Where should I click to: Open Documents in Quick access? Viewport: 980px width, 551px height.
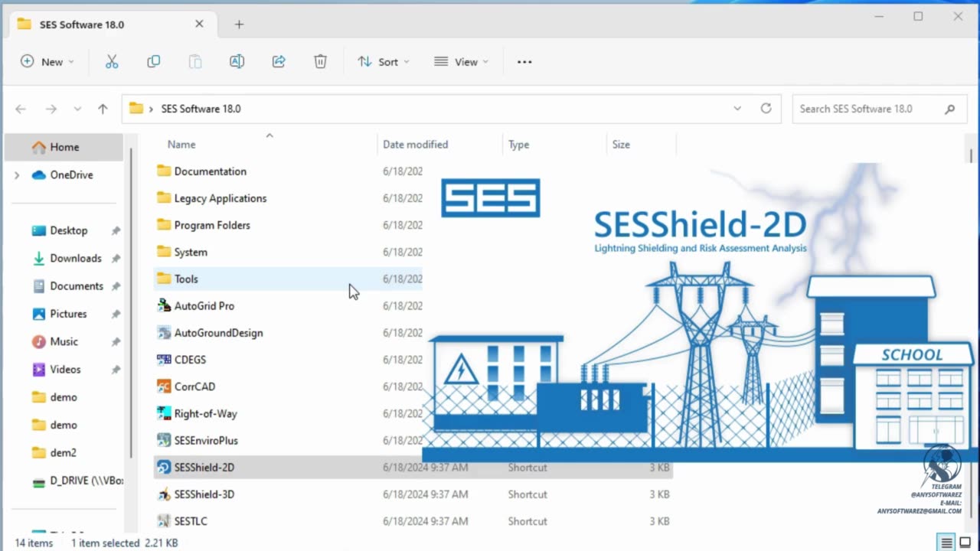67,286
